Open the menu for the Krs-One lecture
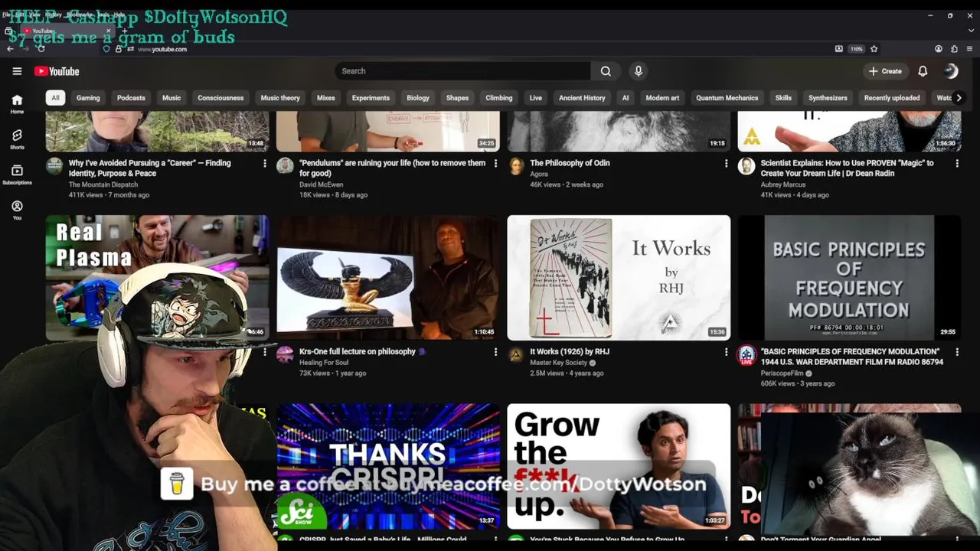 (x=495, y=352)
